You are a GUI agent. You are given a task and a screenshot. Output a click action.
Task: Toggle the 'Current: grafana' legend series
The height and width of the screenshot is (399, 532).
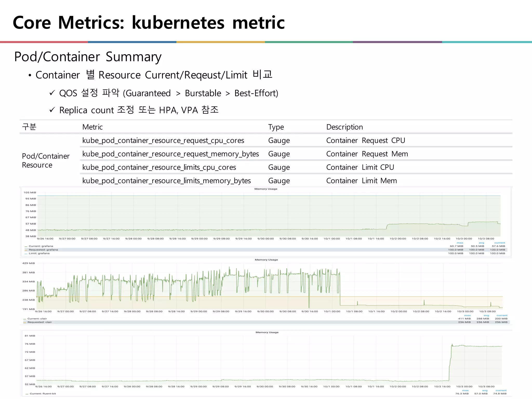tap(41, 246)
